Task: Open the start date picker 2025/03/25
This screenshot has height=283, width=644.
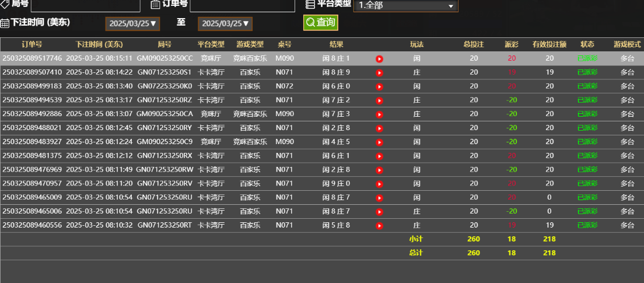Action: click(132, 24)
